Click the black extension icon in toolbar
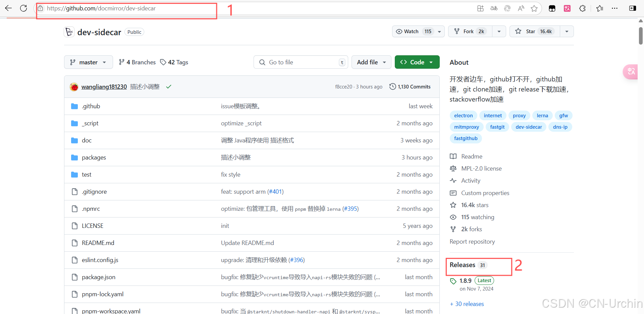This screenshot has height=314, width=644. coord(552,8)
